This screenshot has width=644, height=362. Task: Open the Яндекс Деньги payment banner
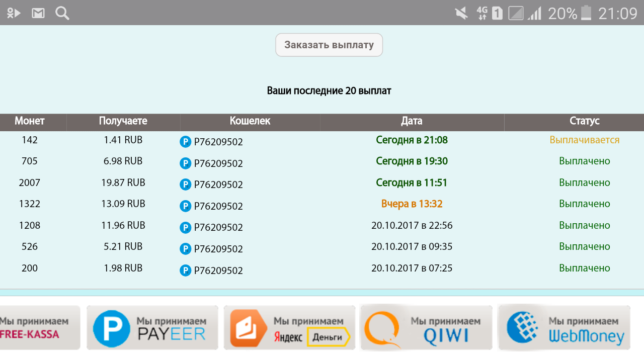(x=289, y=327)
